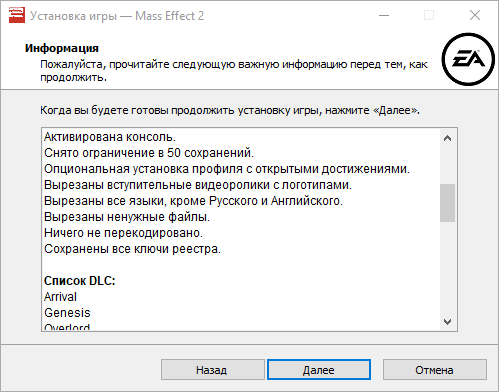This screenshot has width=499, height=392.
Task: Click the 'Genesis' DLC entry
Action: pos(67,313)
